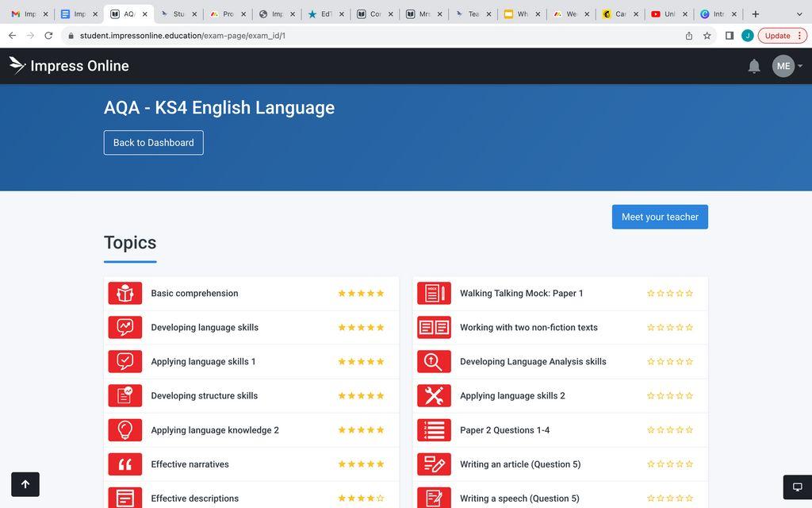Open Paper 2 Questions 1-4 topic link
The height and width of the screenshot is (508, 812).
[x=505, y=430]
